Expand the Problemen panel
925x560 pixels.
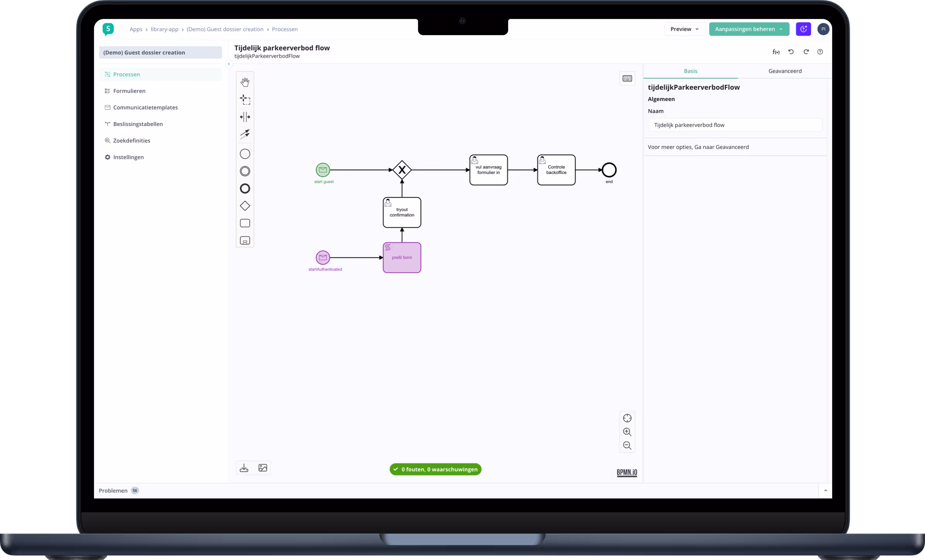coord(825,490)
